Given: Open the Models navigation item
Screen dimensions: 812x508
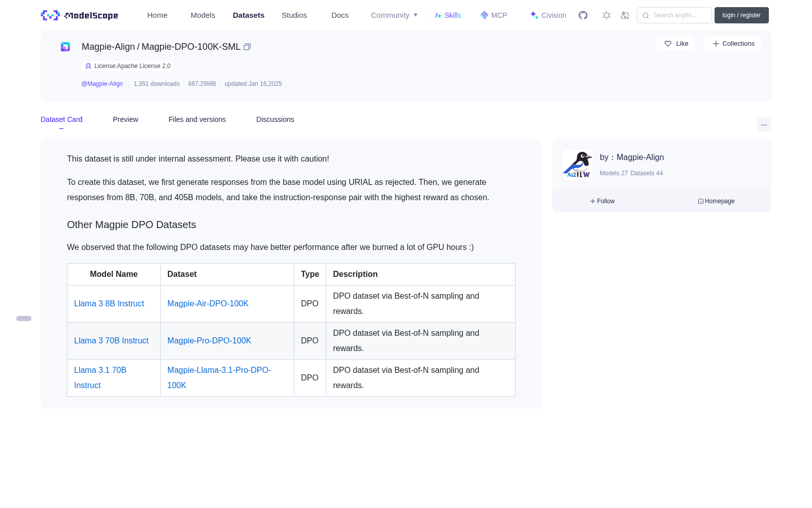Looking at the screenshot, I should pyautogui.click(x=203, y=15).
